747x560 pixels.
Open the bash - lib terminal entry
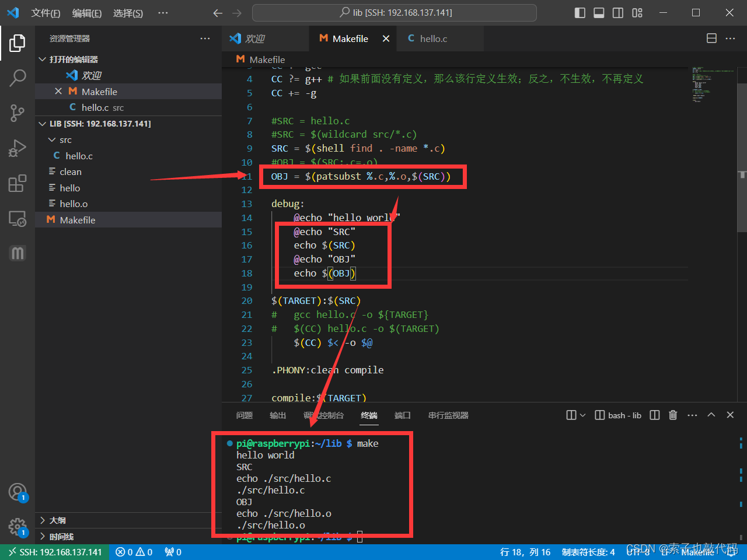pos(618,415)
